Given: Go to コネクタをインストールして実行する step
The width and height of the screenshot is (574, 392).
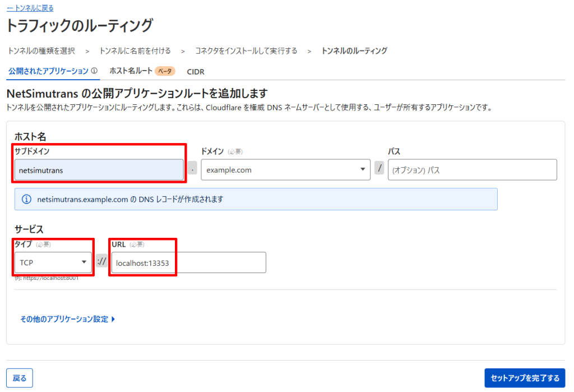Looking at the screenshot, I should click(246, 51).
